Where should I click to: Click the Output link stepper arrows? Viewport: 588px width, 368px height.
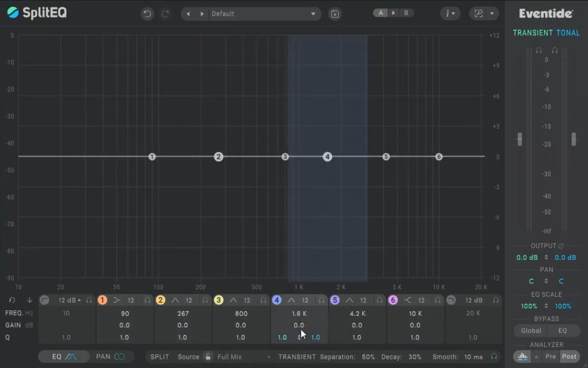[x=546, y=257]
